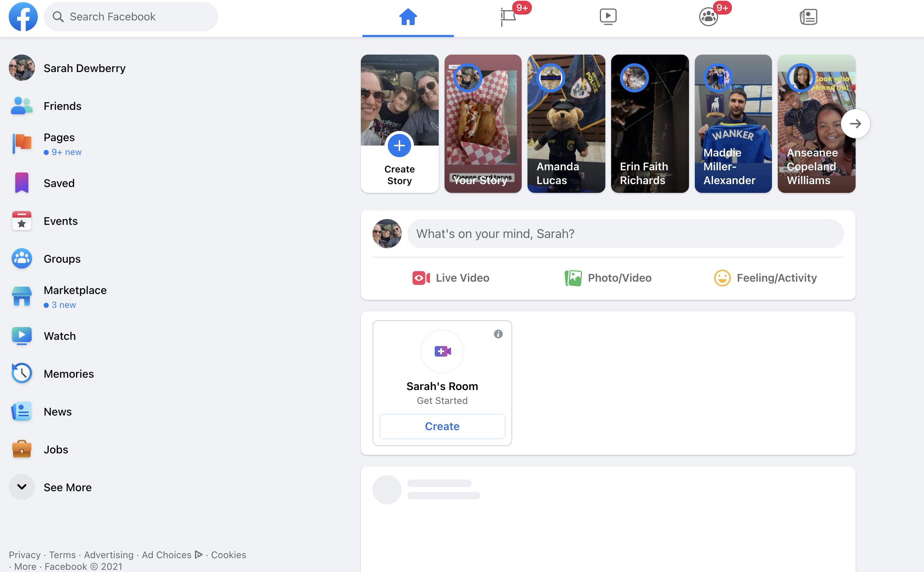The image size is (924, 572).
Task: Click the Watch play icon in sidebar
Action: point(21,336)
